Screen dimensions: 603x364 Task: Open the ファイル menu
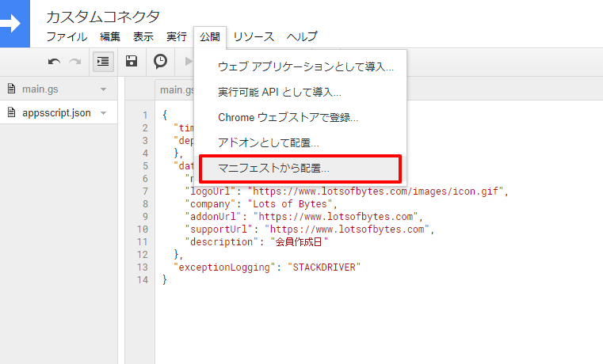(x=67, y=36)
